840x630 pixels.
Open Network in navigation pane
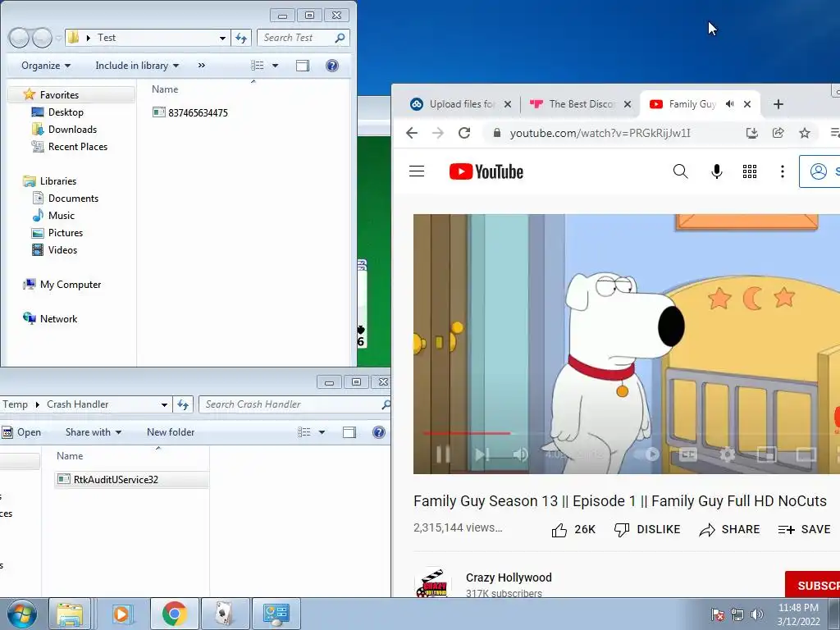pos(50,319)
